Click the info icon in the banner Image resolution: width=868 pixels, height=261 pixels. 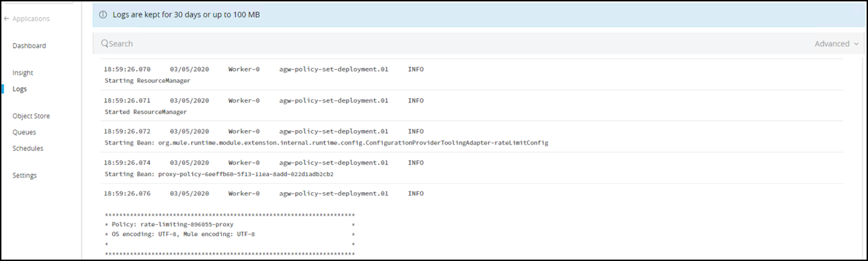click(x=103, y=15)
